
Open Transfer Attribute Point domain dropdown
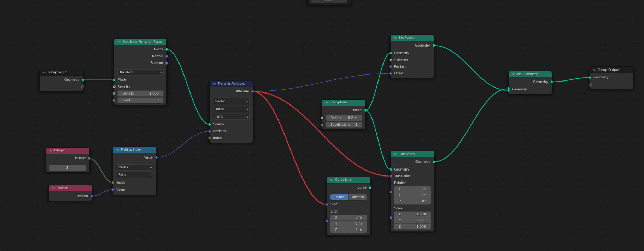[231, 116]
